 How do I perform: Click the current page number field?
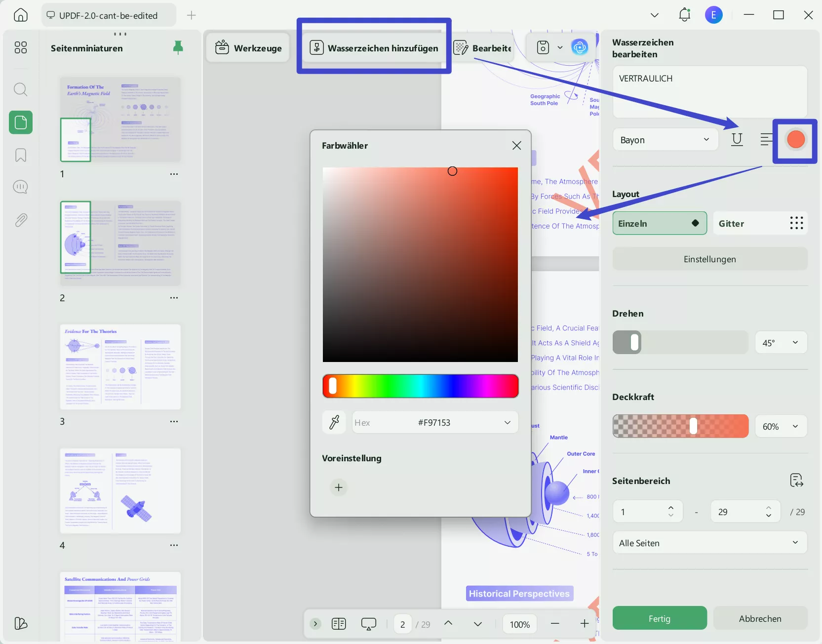(403, 624)
